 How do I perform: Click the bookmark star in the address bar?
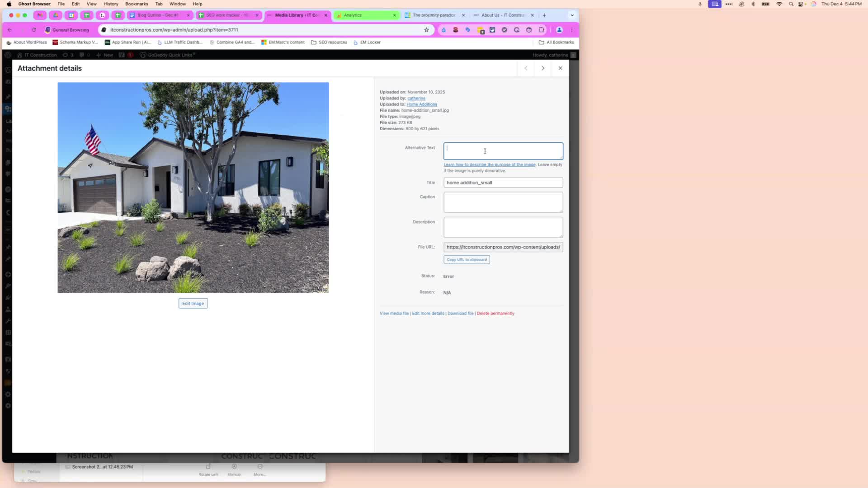tap(426, 30)
